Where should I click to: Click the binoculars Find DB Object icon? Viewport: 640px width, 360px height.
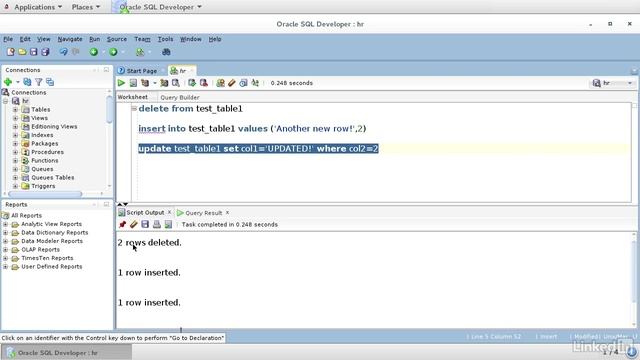[x=166, y=52]
